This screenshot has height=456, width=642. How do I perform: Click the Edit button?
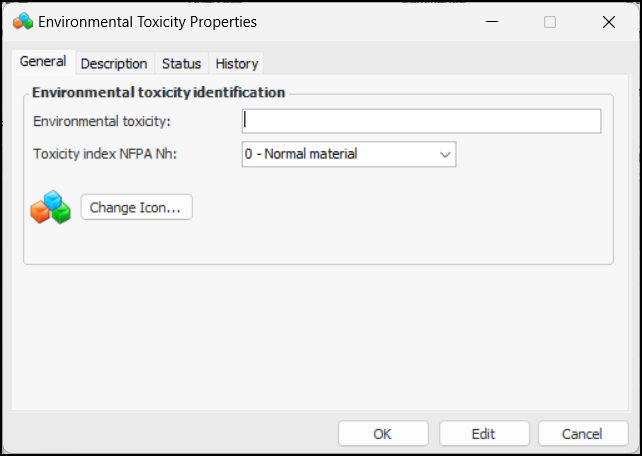[x=483, y=434]
